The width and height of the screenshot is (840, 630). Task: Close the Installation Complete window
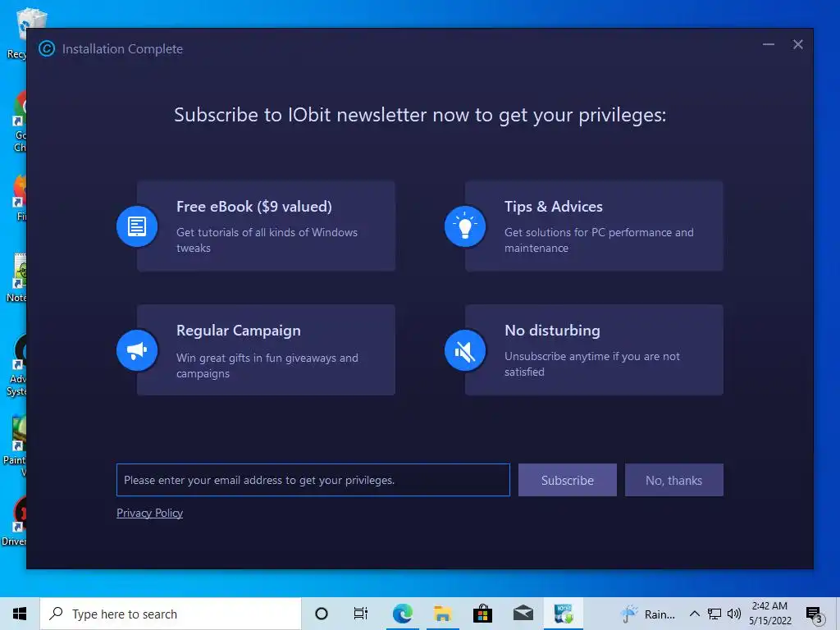(x=797, y=44)
